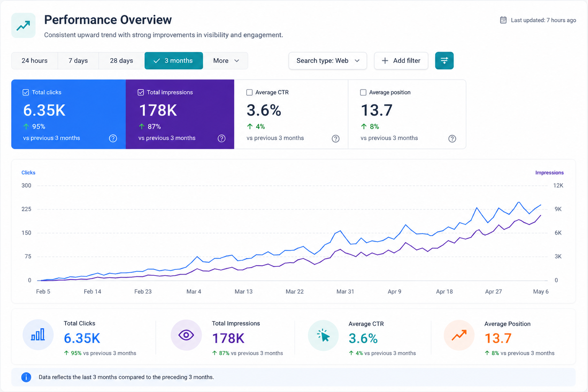Click the orange 13.7 value in bottom summary
588x392 pixels.
[498, 338]
